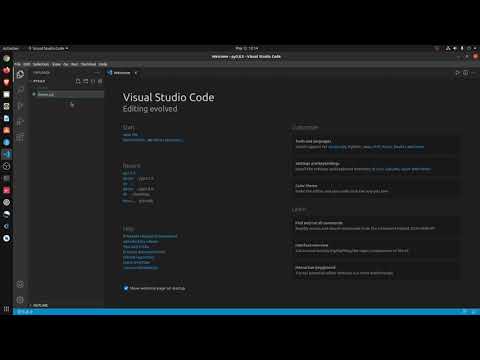Open the Go menu

coord(66,64)
